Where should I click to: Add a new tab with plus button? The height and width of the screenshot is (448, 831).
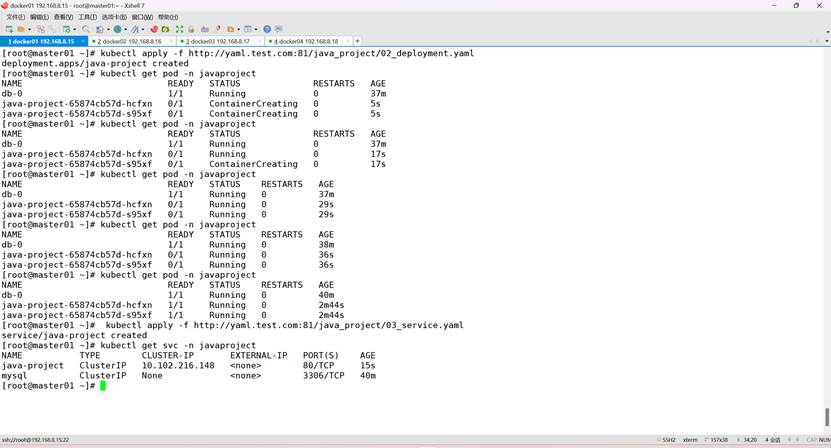[357, 41]
